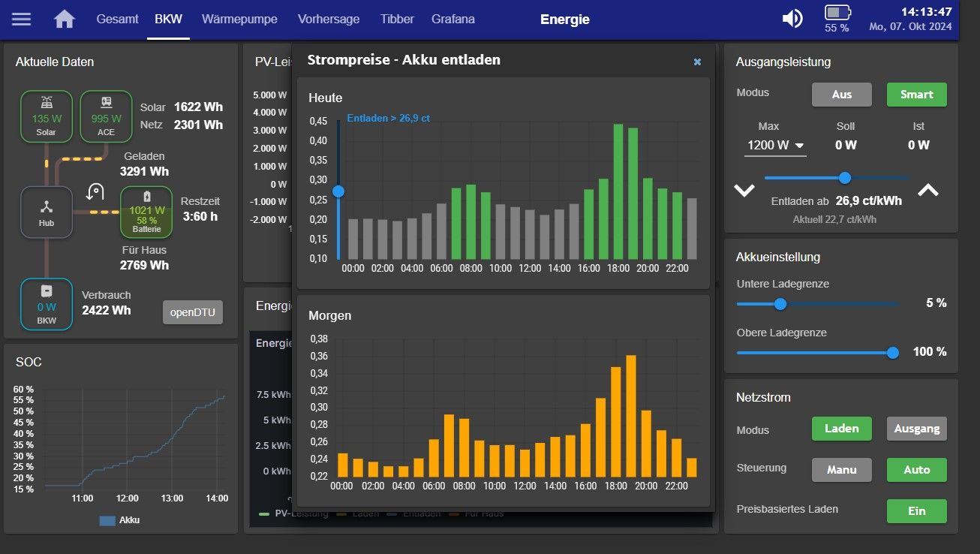Set Steuerung to Manu

click(x=842, y=470)
